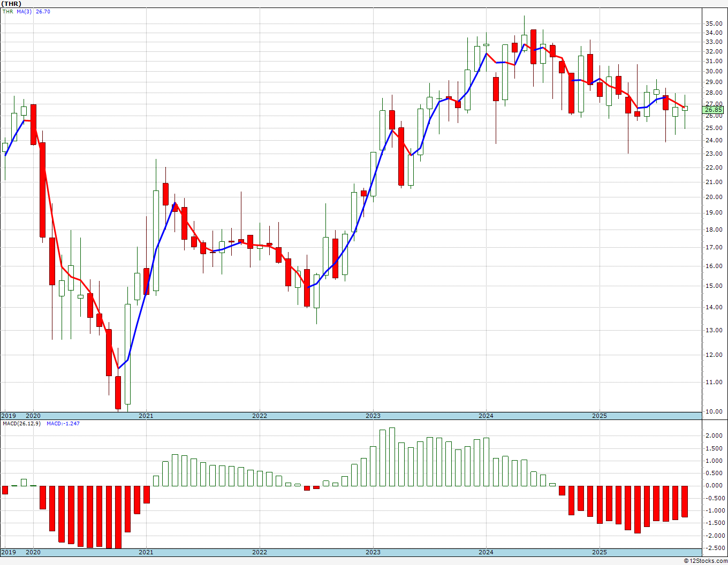Screen dimensions: 728x565
Task: Click the MA(3) indicator label
Action: click(x=24, y=11)
